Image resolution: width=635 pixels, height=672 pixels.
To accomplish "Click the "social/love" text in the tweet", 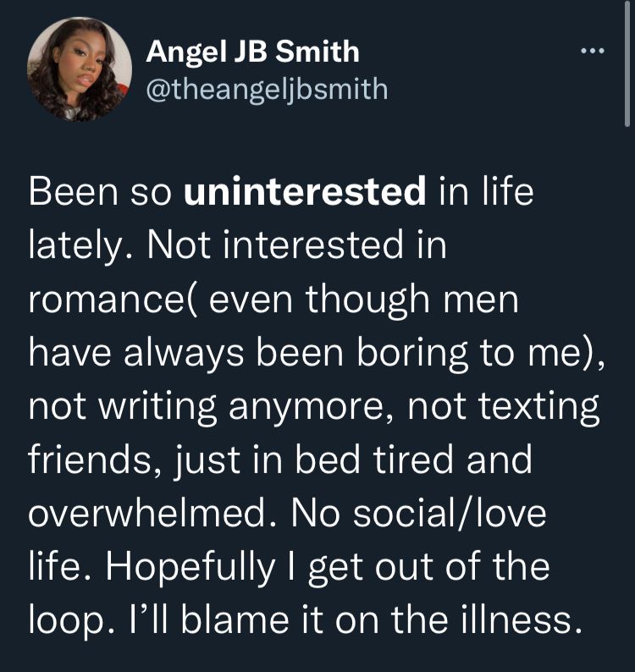I will [x=450, y=513].
